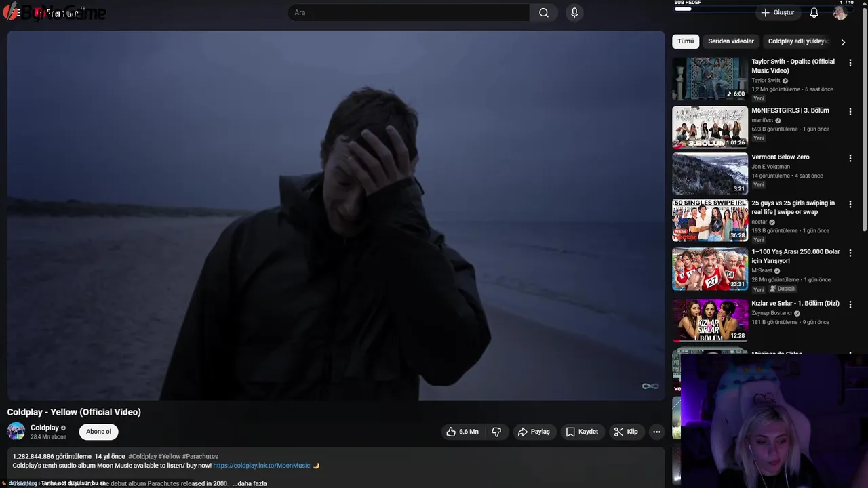Image resolution: width=868 pixels, height=488 pixels.
Task: Open Taylor Swift Opalite video thumbnail
Action: (710, 79)
